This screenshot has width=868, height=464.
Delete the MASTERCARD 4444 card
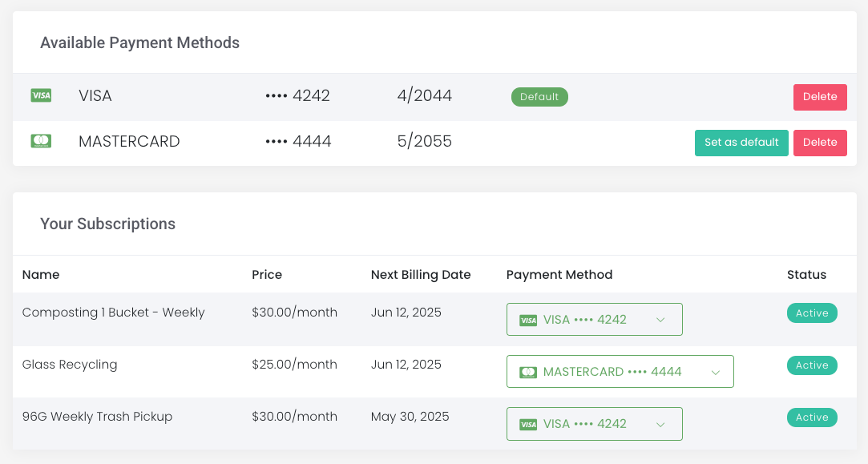(x=820, y=143)
